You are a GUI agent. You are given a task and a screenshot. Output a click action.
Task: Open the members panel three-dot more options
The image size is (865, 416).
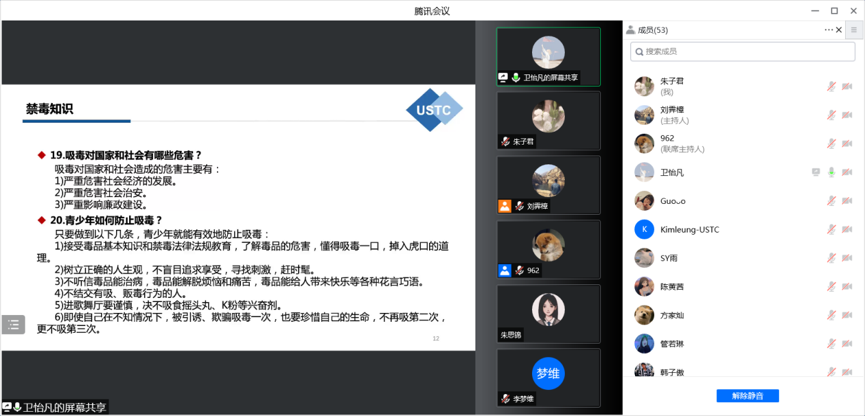click(828, 30)
